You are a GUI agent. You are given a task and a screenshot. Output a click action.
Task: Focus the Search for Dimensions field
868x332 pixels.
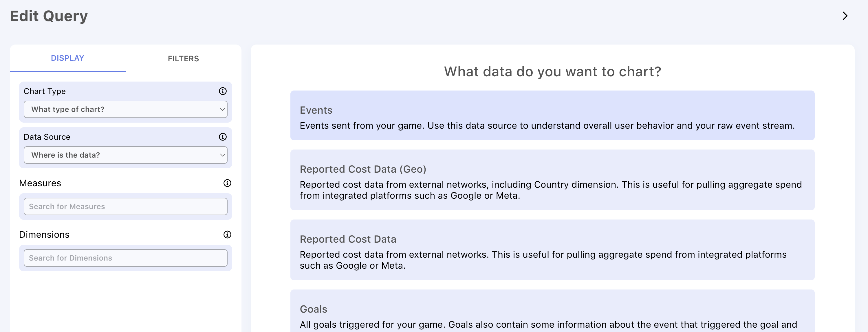coord(125,258)
